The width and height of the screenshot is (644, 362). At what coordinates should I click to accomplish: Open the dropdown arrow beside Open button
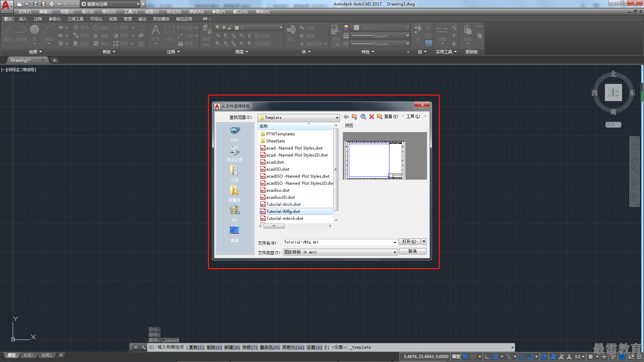pyautogui.click(x=424, y=241)
